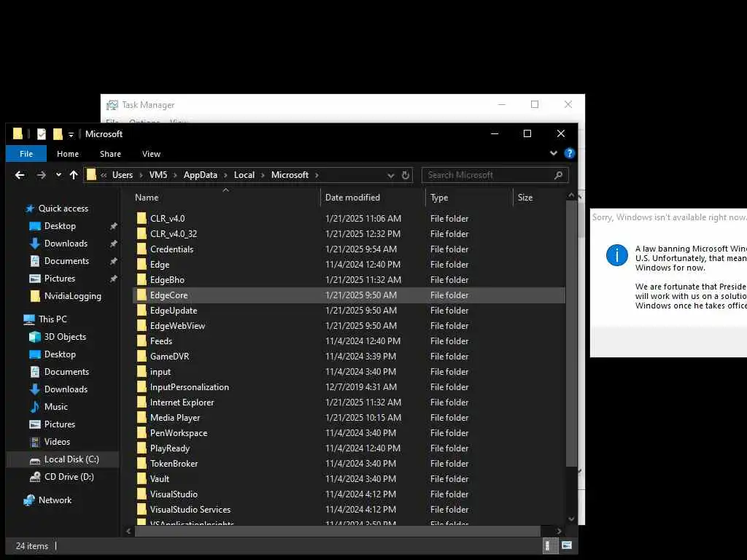Select the Internet Explorer folder icon

click(142, 402)
